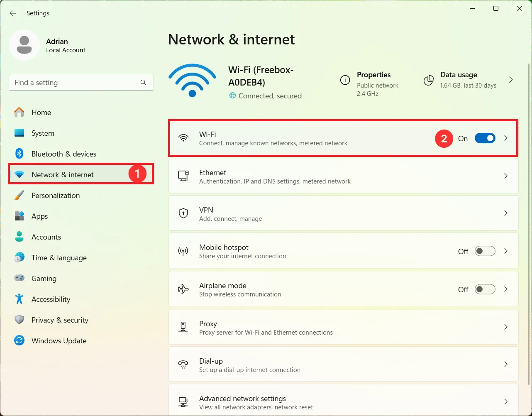Screen dimensions: 532x416
Task: Click the Home house icon
Action: (19, 112)
